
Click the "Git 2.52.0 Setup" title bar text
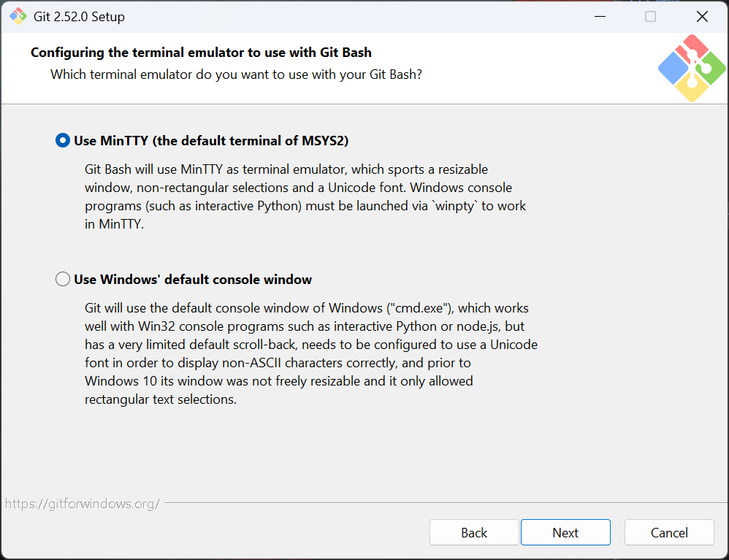[79, 17]
